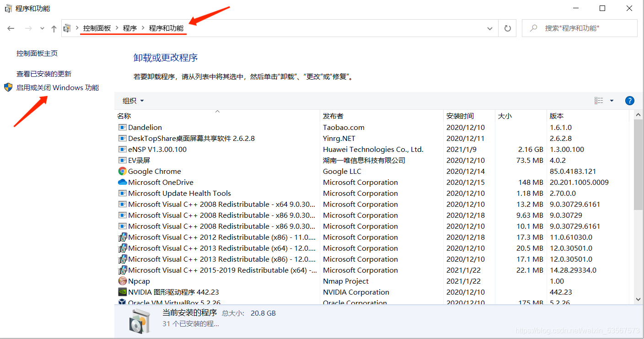
Task: Select the DeskTopShare program icon
Action: 122,138
